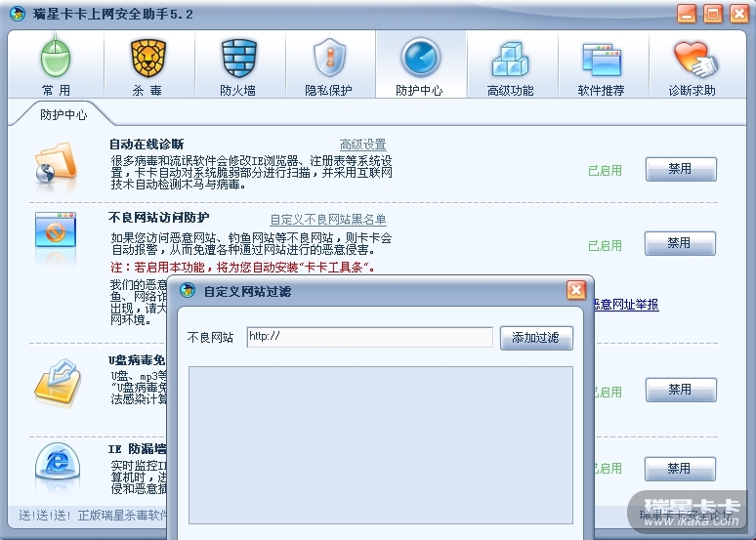
Task: Close the 自定义网站过滤 dialog
Action: (575, 290)
